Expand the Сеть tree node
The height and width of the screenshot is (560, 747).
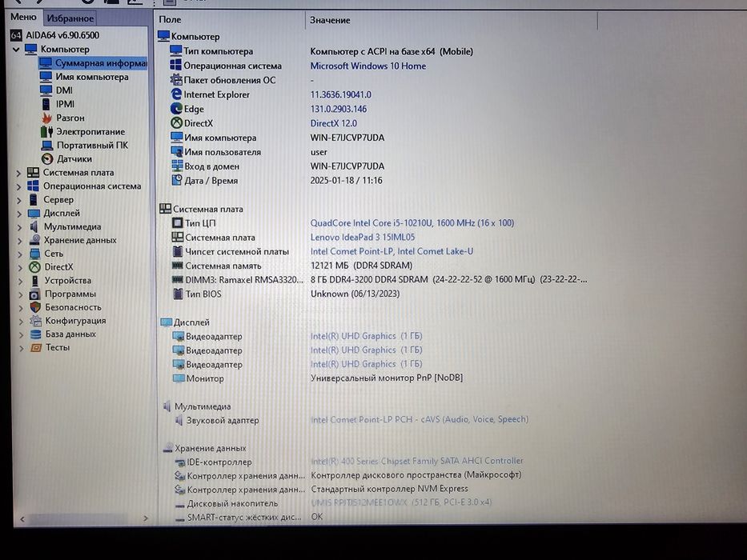(x=20, y=254)
